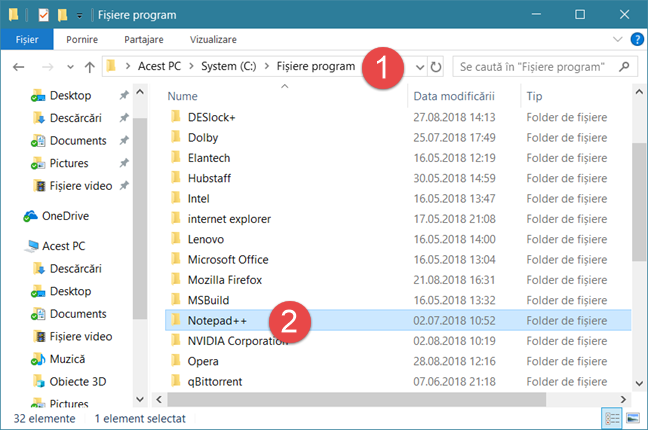Image resolution: width=648 pixels, height=430 pixels.
Task: Click the Properties quick access icon
Action: pyautogui.click(x=43, y=15)
